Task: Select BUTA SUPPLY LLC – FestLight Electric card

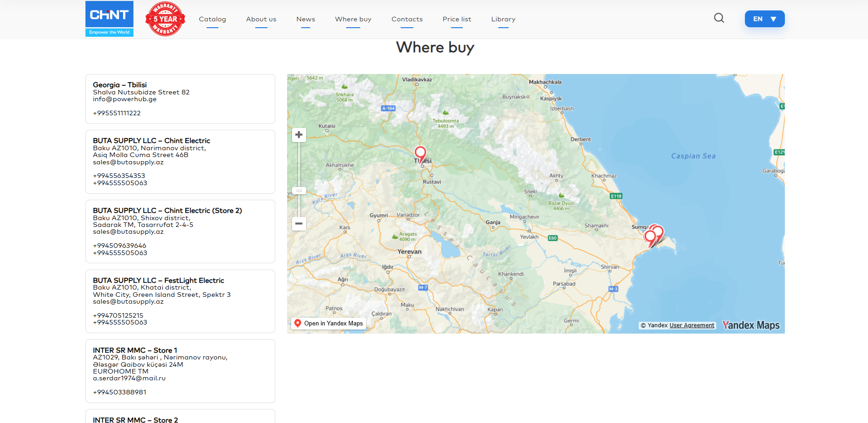Action: [180, 301]
